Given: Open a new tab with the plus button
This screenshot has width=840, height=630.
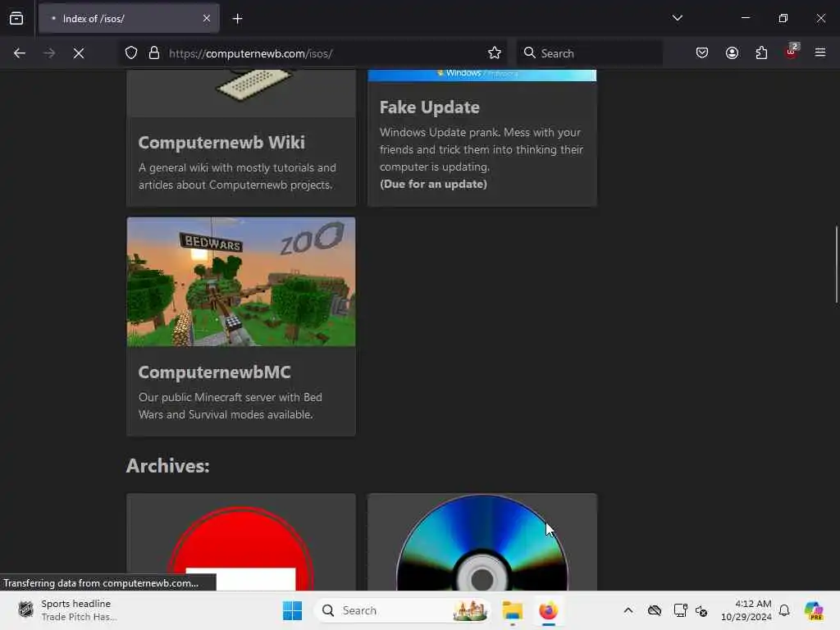Looking at the screenshot, I should [237, 19].
